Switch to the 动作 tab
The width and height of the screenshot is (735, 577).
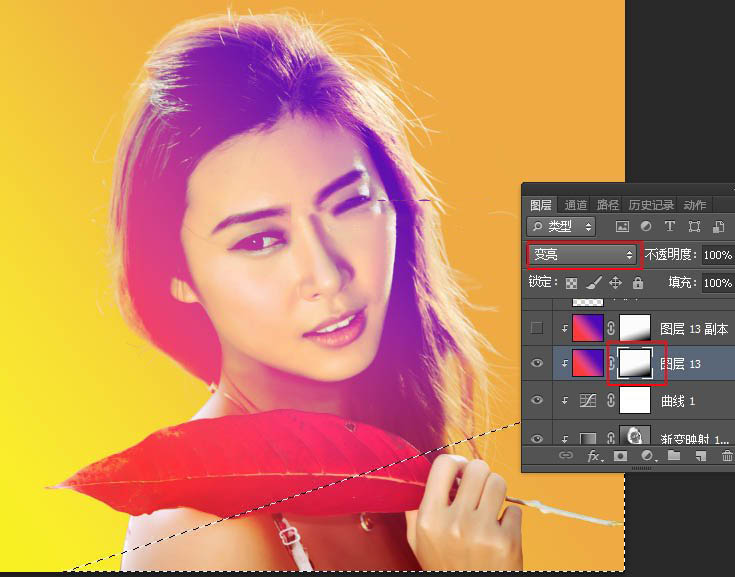click(695, 205)
